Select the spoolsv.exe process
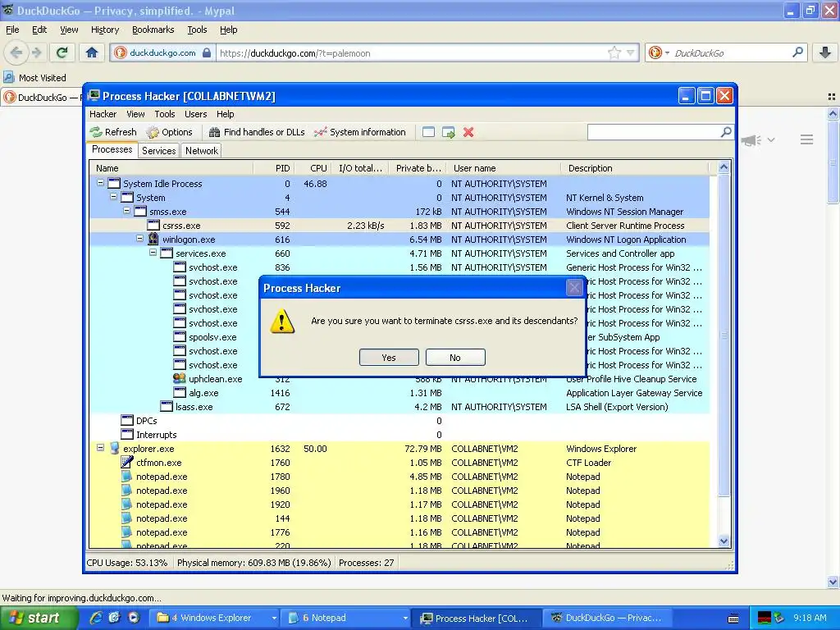The image size is (840, 630). pyautogui.click(x=212, y=337)
